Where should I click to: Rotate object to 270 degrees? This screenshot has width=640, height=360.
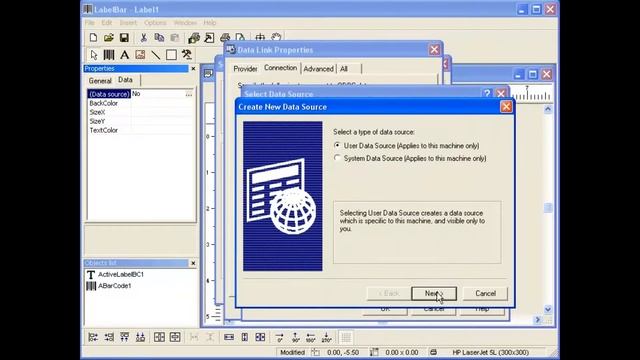click(x=327, y=337)
